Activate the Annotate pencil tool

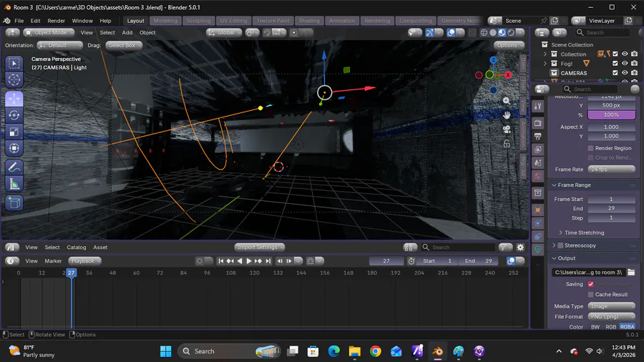(x=14, y=167)
